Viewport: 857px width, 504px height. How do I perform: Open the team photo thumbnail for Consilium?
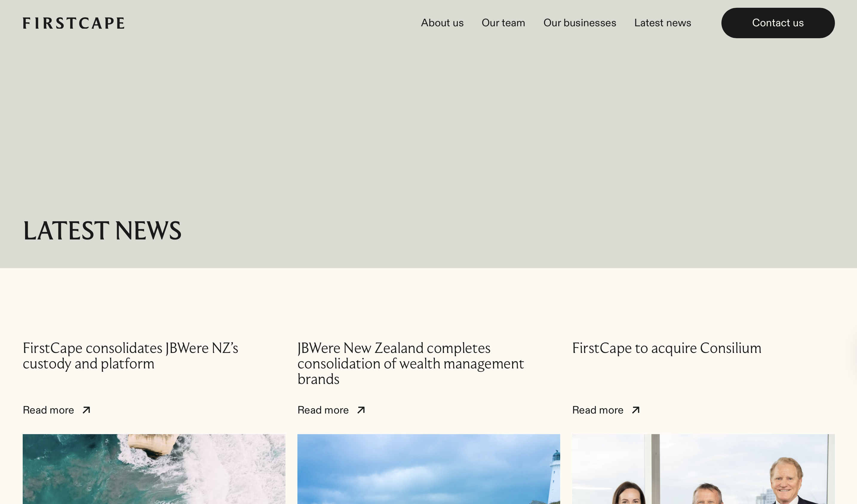pos(703,469)
